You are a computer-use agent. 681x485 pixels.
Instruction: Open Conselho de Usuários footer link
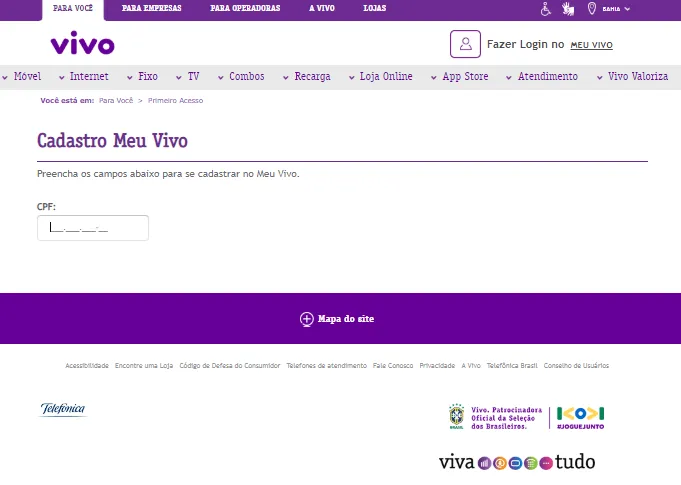576,366
